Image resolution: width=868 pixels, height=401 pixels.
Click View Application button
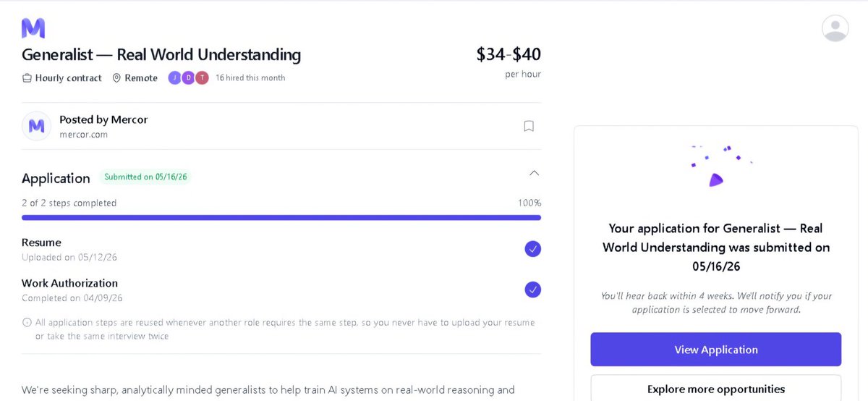pos(716,350)
